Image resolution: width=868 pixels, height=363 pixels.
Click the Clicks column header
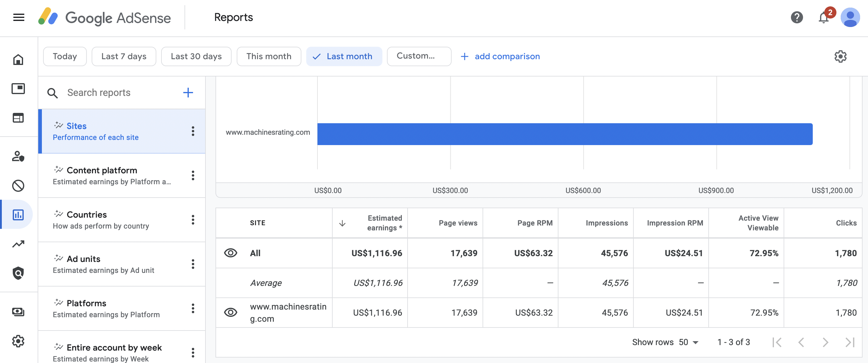846,223
